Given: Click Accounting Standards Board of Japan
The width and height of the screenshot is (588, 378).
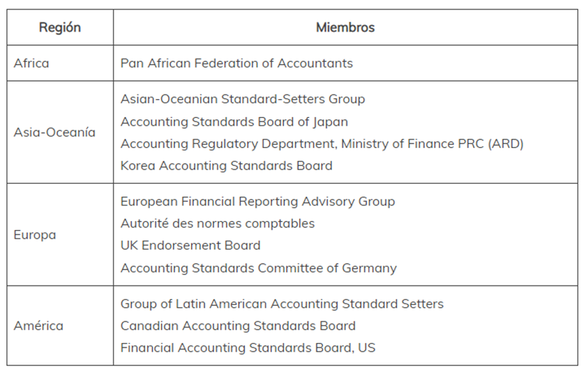Looking at the screenshot, I should (234, 122).
